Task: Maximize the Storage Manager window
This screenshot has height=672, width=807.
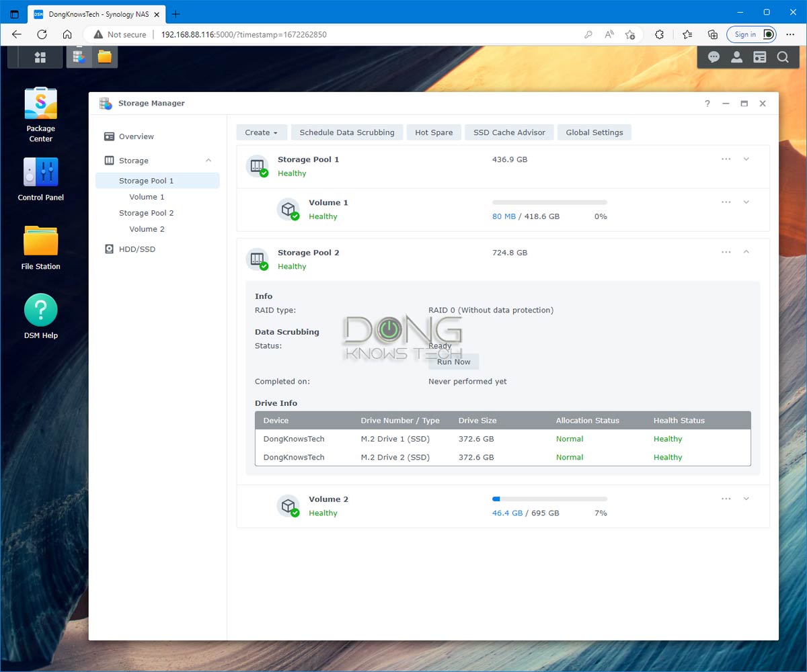Action: click(x=744, y=103)
